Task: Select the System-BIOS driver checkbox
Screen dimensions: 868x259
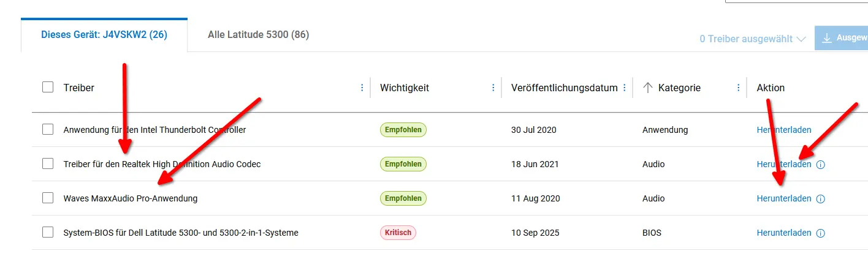Action: click(48, 233)
